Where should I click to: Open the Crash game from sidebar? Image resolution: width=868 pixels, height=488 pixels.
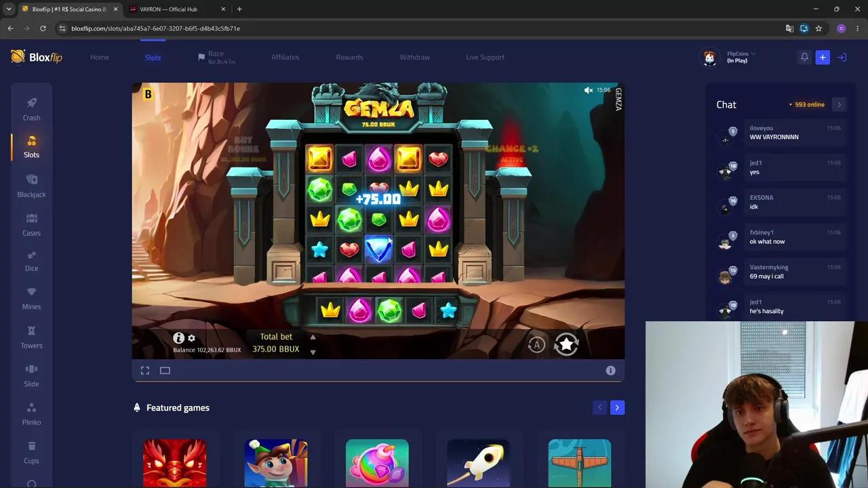click(31, 108)
